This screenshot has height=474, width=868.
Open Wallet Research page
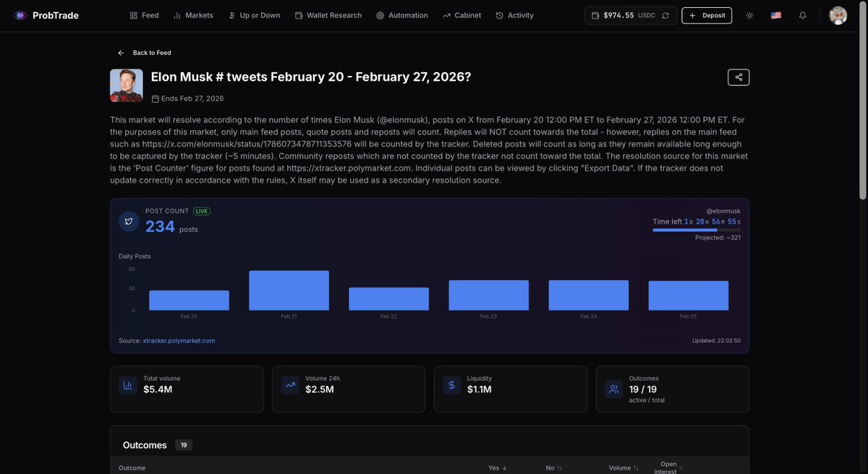pos(328,15)
